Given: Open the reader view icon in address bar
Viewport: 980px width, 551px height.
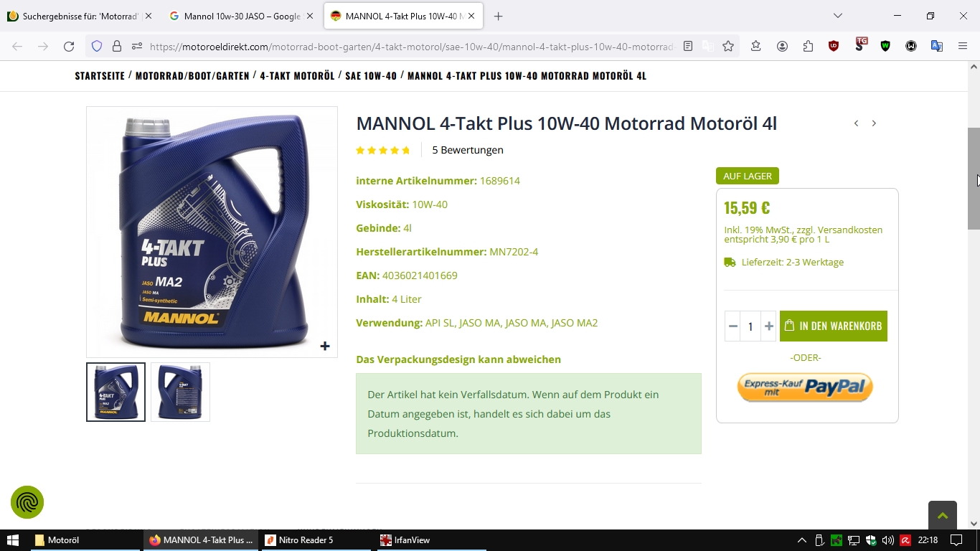Looking at the screenshot, I should tap(688, 46).
